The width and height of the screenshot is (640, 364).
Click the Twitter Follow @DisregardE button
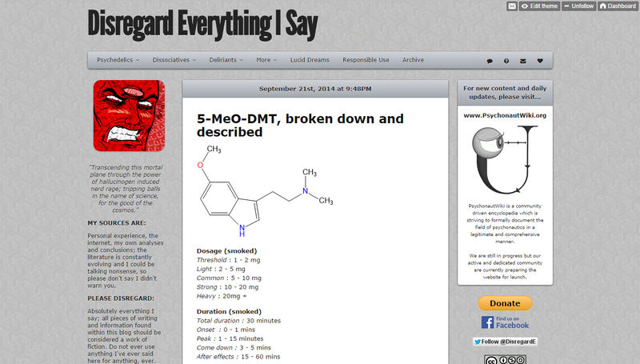(x=505, y=342)
